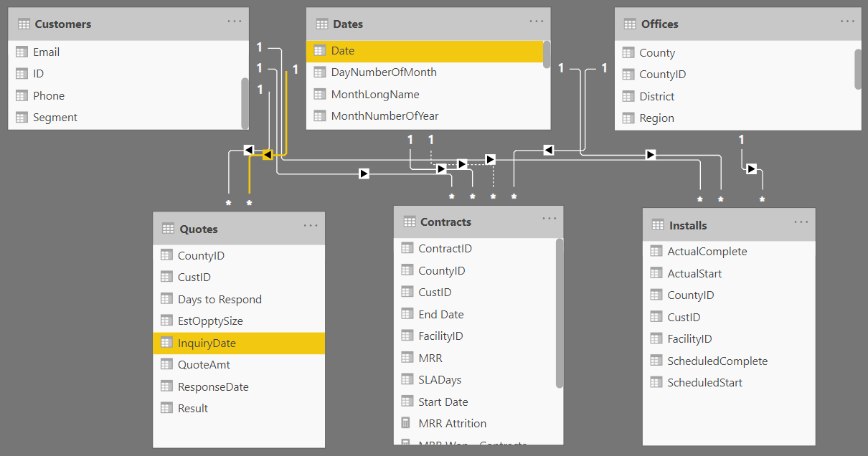Click the Offices table title
The height and width of the screenshot is (456, 868).
(x=660, y=24)
